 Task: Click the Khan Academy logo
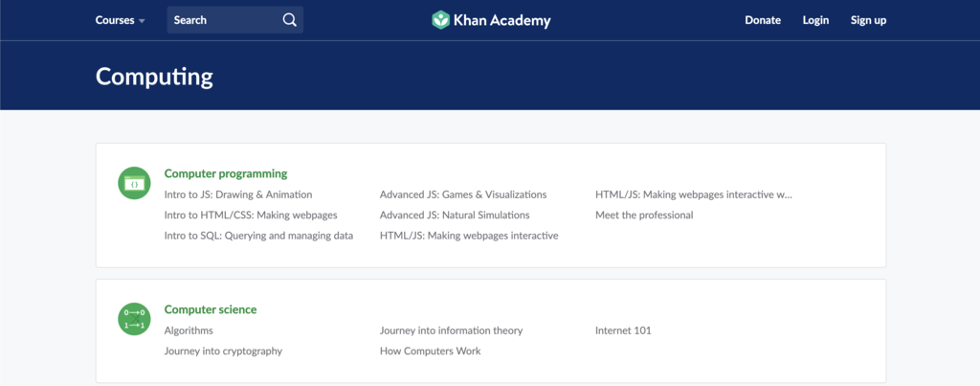[x=491, y=20]
